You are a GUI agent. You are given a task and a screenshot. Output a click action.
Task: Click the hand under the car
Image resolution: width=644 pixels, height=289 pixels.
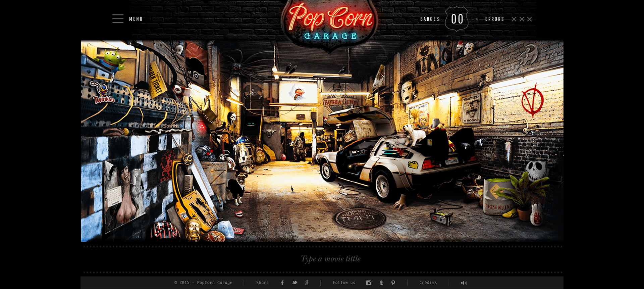click(400, 202)
